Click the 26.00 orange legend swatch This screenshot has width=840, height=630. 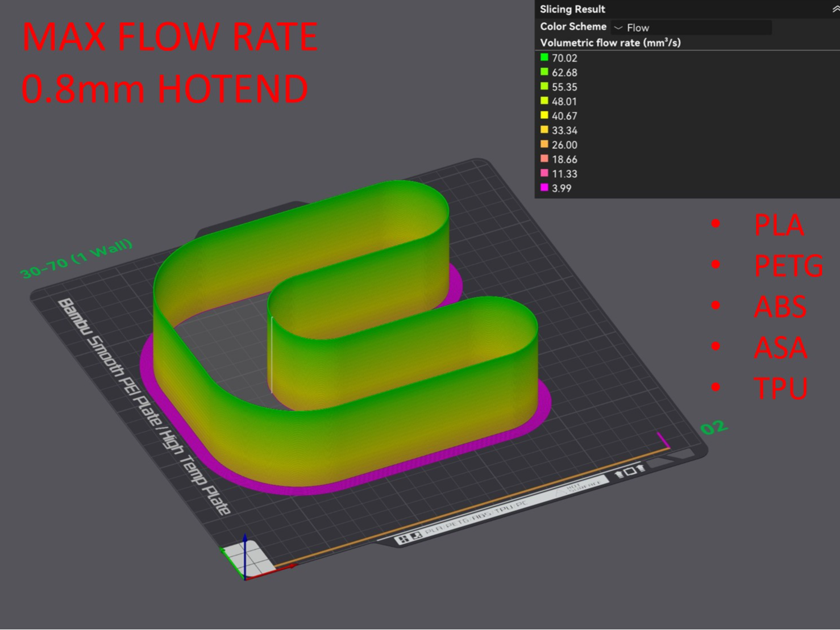tap(544, 144)
